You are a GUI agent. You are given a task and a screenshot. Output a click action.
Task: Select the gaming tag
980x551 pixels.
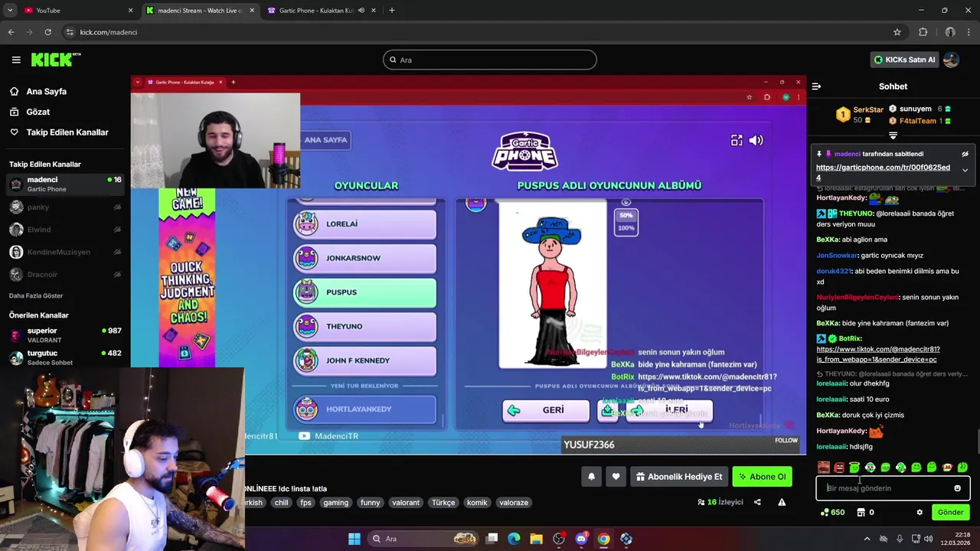click(335, 503)
